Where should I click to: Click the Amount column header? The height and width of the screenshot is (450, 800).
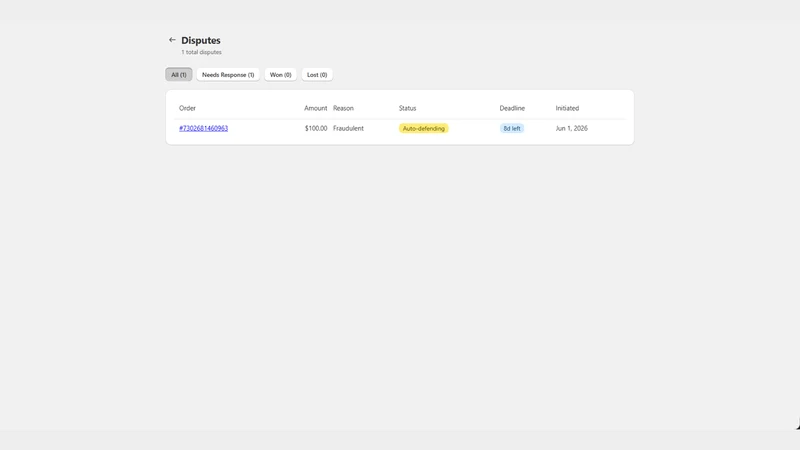point(316,108)
